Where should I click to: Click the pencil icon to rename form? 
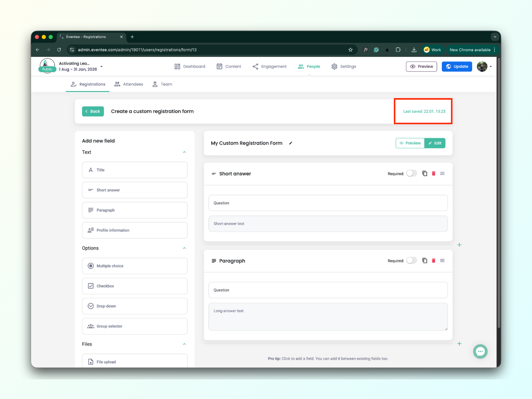click(x=291, y=143)
